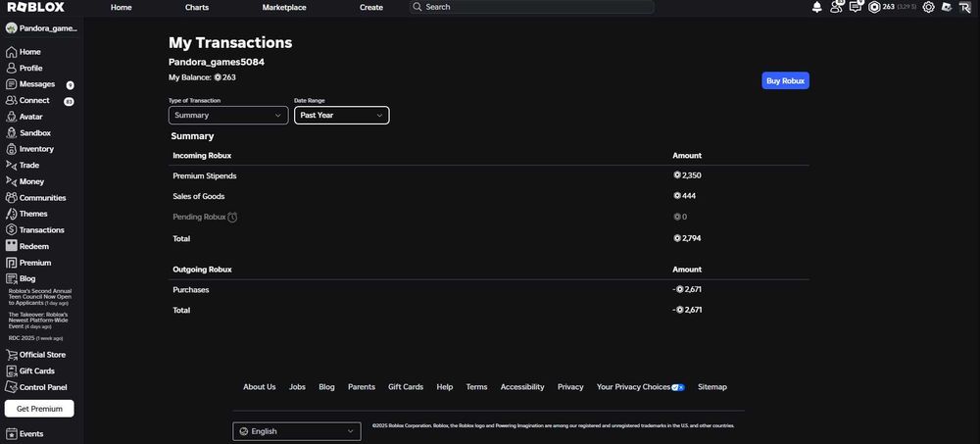Click the Control Panel icon in sidebar
Screen dimensions: 980x444
(11, 387)
